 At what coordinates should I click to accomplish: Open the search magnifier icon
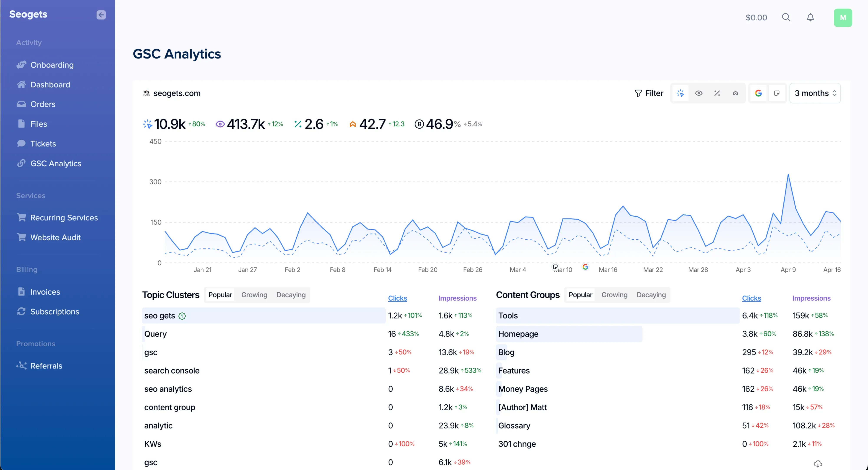pyautogui.click(x=786, y=18)
